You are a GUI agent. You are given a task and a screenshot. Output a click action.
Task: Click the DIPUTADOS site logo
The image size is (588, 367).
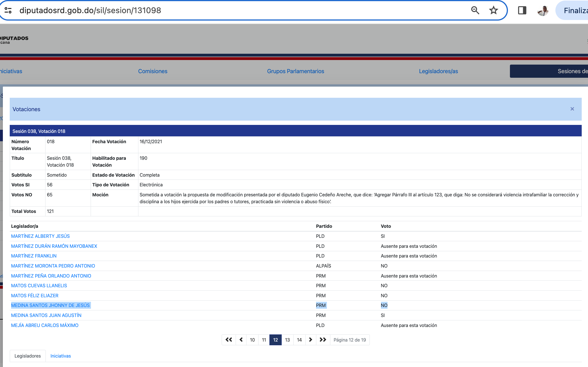(14, 40)
